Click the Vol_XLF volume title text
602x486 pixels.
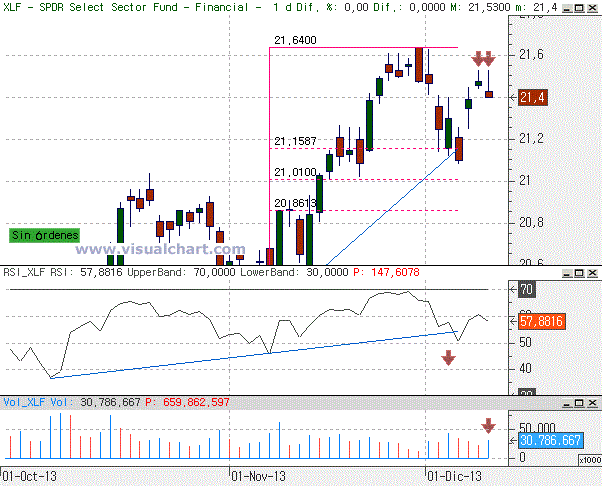25,402
